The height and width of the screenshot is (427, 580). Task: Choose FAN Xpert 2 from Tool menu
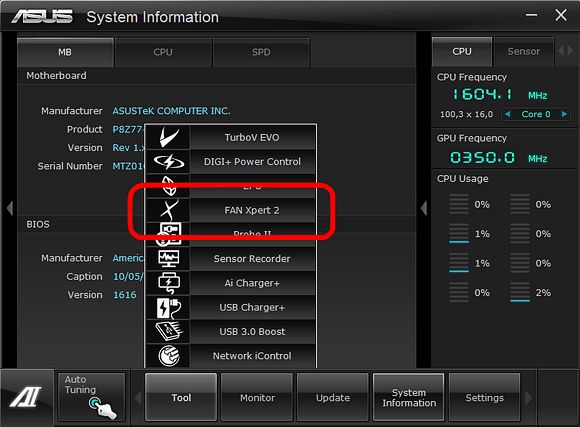(252, 210)
